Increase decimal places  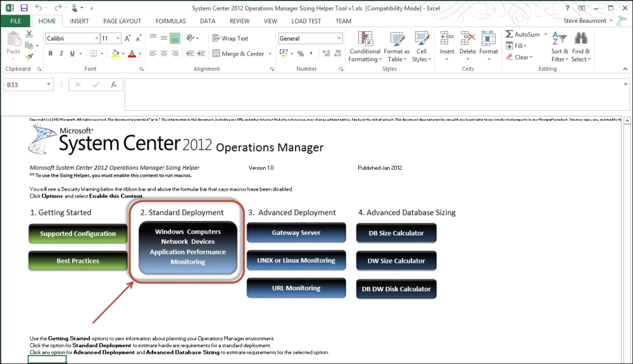click(x=326, y=53)
